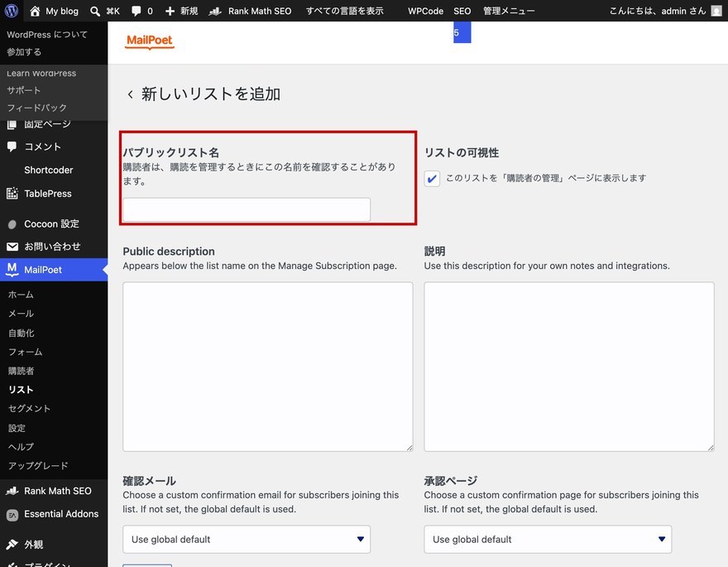Image resolution: width=728 pixels, height=567 pixels.
Task: Click 参加する link
Action: tap(24, 52)
